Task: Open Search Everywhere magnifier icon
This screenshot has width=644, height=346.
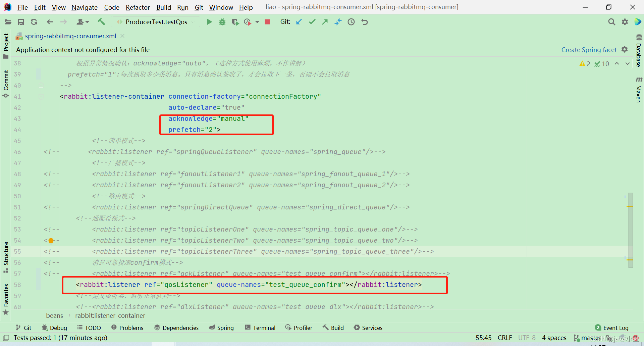Action: pos(611,22)
